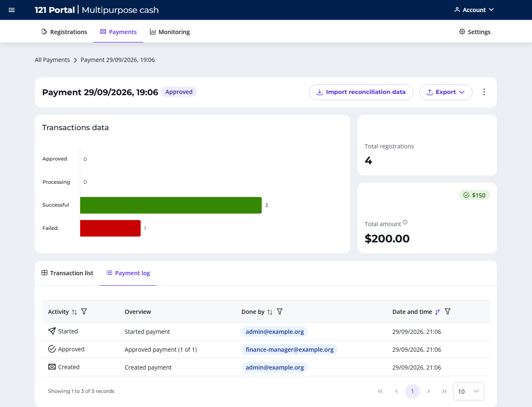Sort by Date and time icon
Viewport: 532px width, 407px height.
click(438, 312)
